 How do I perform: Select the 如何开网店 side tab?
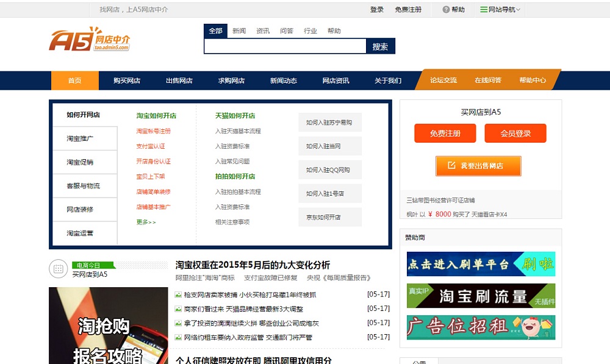click(x=85, y=115)
